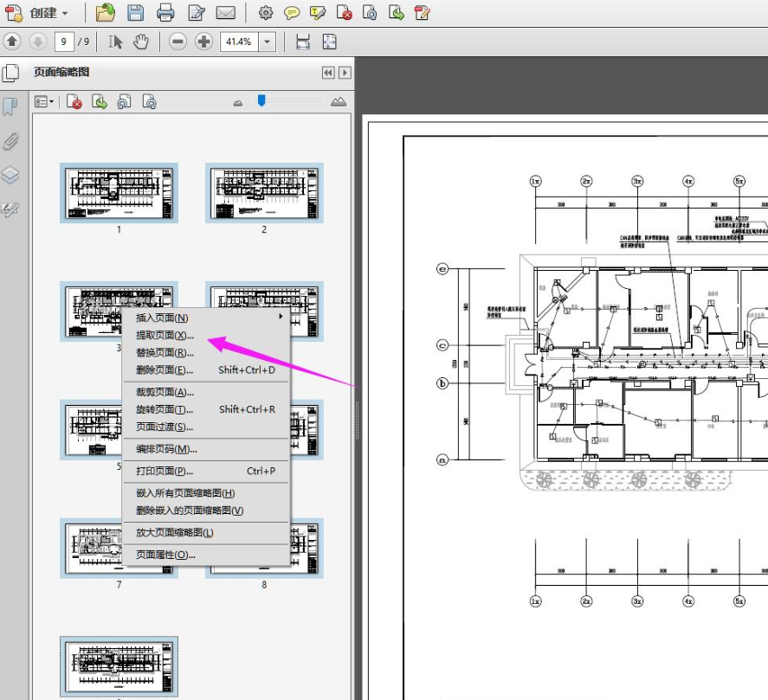Choose 提取页面(X)... from context menu
768x700 pixels.
(x=206, y=336)
